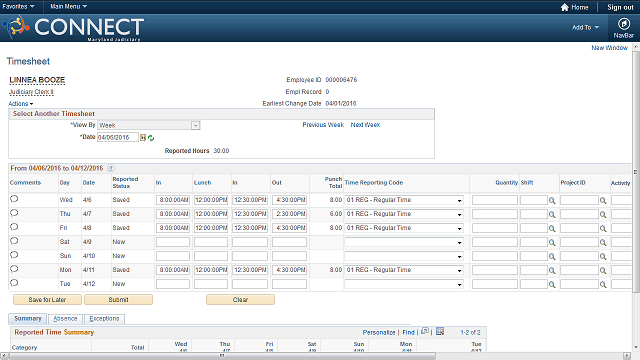The width and height of the screenshot is (640, 360).
Task: Click Mon 4/11 Lunch time field
Action: pos(211,270)
